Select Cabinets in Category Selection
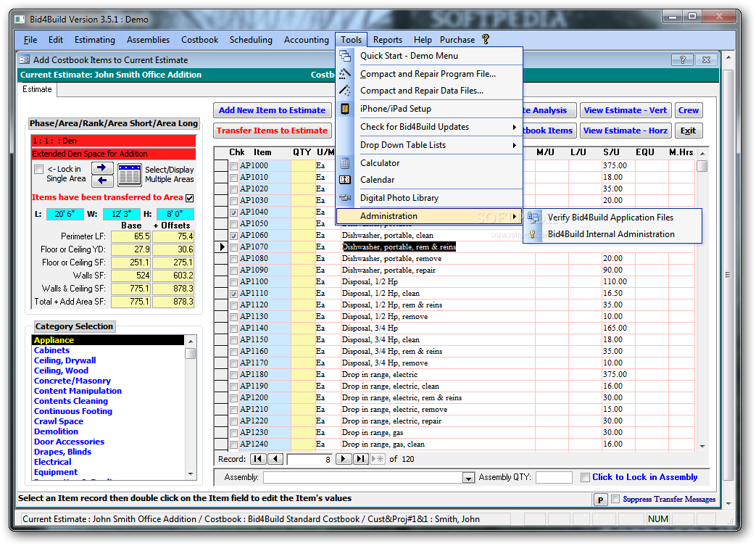Image resolution: width=756 pixels, height=546 pixels. [x=51, y=350]
